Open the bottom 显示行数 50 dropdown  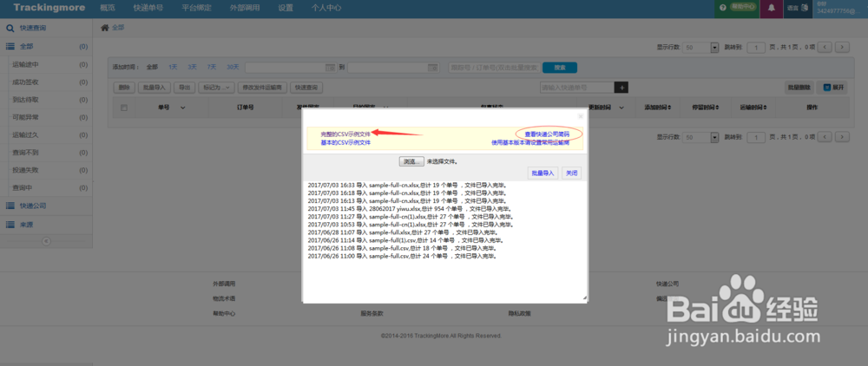(x=700, y=136)
